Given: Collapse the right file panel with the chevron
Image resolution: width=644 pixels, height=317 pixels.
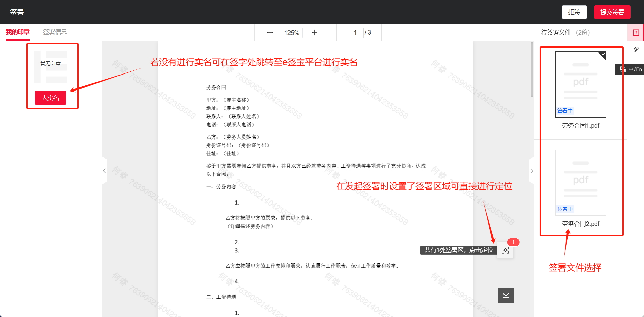Looking at the screenshot, I should tap(532, 171).
